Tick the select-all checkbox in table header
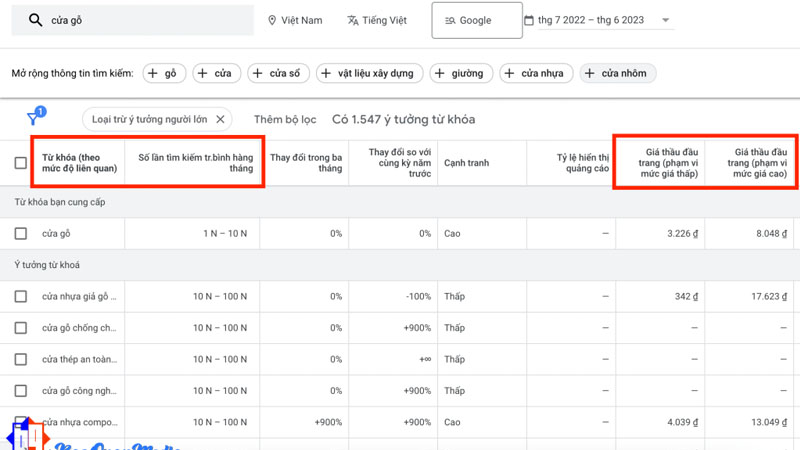 (x=21, y=163)
